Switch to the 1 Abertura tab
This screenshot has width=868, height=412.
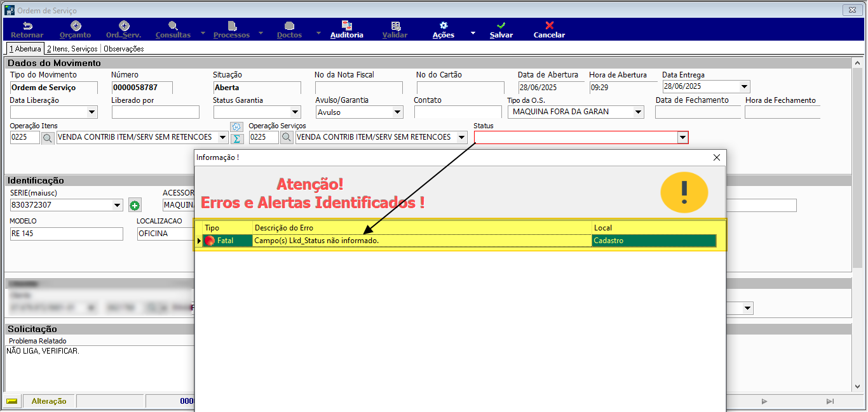pyautogui.click(x=25, y=48)
